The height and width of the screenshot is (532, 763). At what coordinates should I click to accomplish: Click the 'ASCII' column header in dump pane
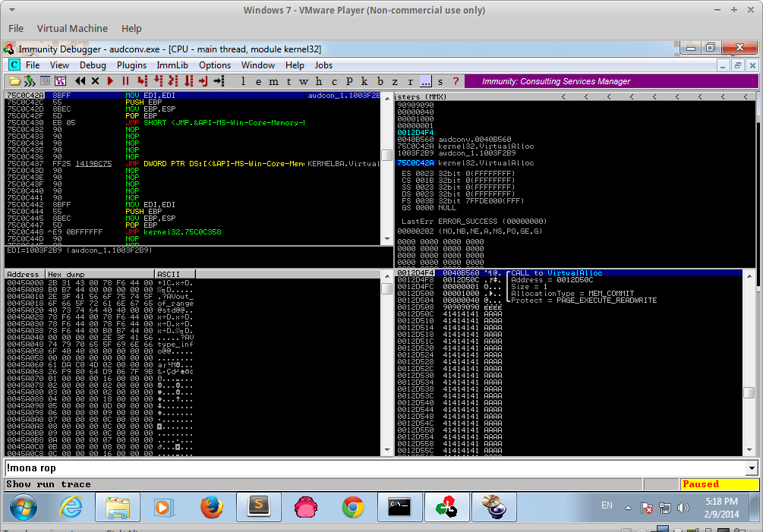coord(175,274)
